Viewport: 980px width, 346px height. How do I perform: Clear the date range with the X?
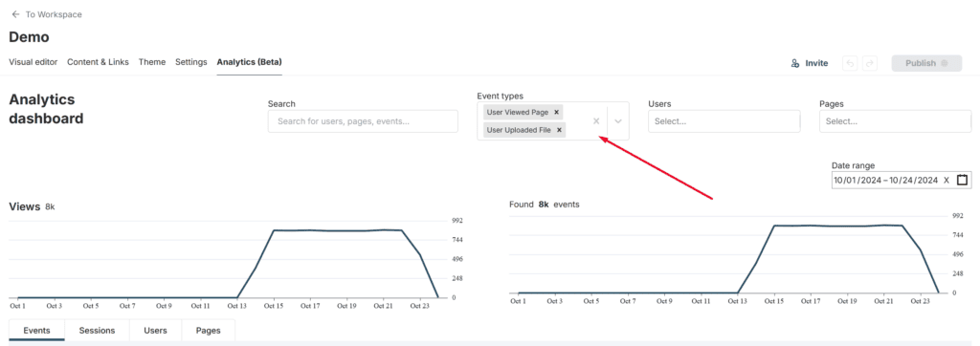(x=947, y=180)
